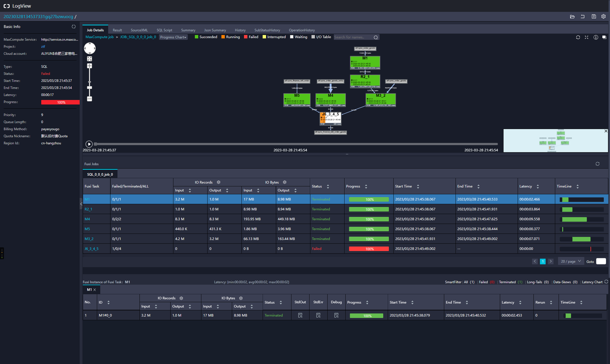Click the ztf project link

pos(43,47)
